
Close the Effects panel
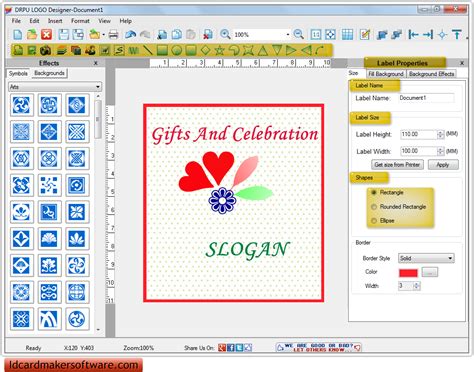(x=96, y=63)
